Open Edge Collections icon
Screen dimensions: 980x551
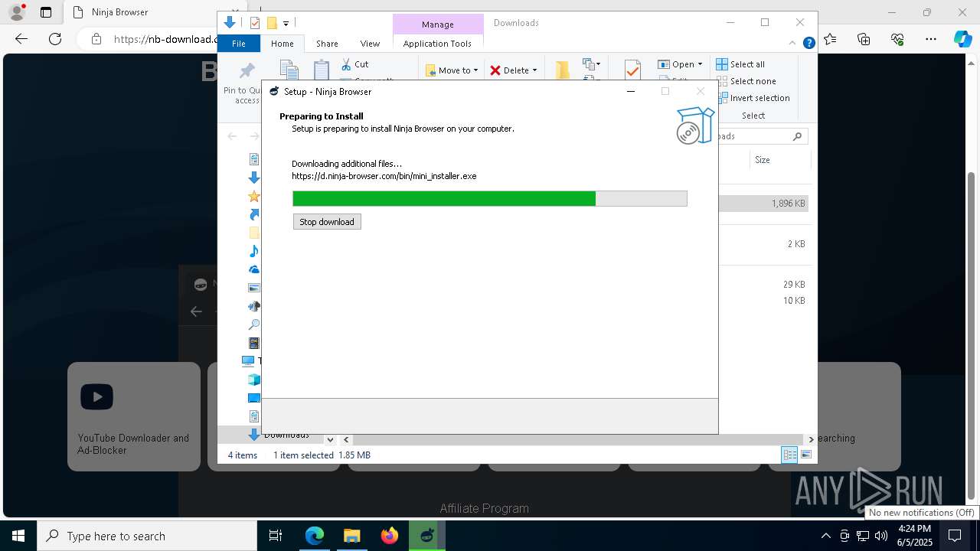(864, 38)
